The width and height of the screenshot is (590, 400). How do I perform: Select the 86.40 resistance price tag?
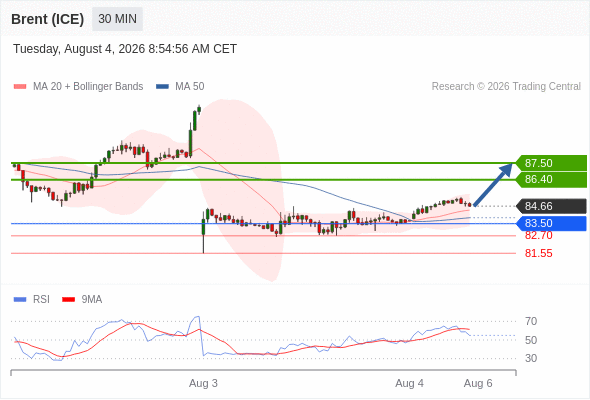click(x=551, y=179)
